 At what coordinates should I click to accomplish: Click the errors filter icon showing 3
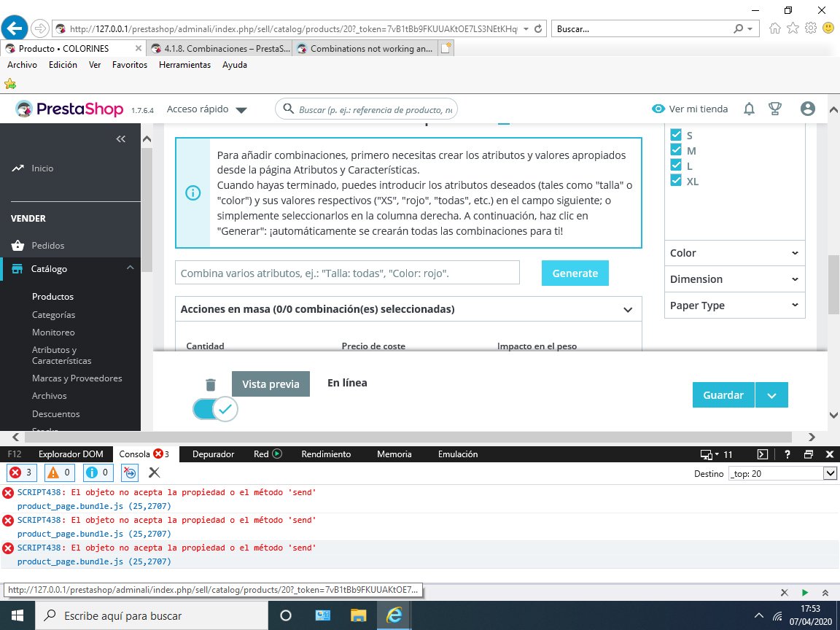click(21, 472)
